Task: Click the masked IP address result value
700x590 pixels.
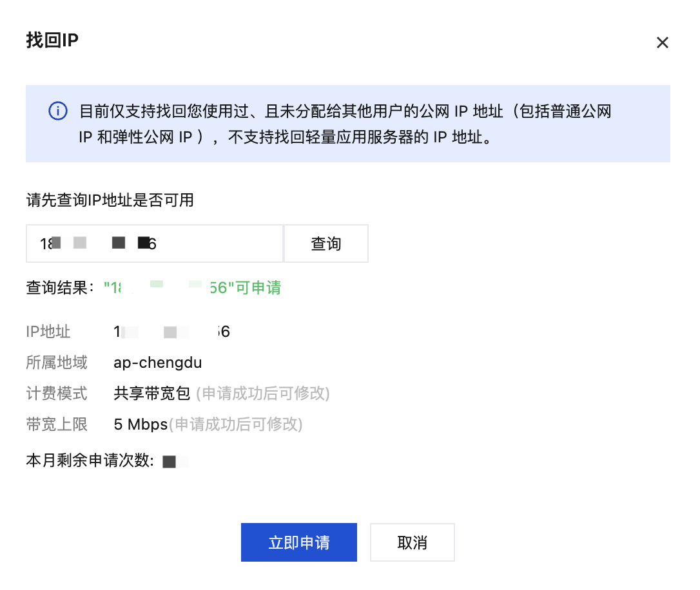Action: pos(172,332)
